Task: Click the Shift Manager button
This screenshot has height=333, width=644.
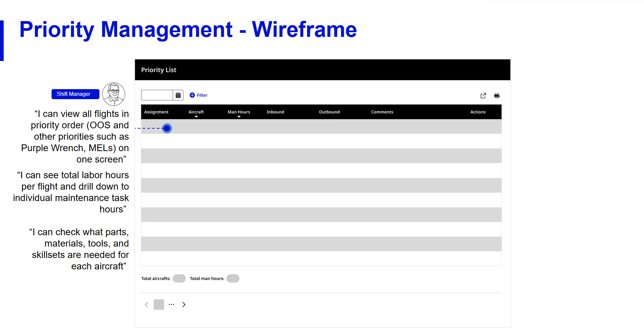Action: click(x=75, y=94)
